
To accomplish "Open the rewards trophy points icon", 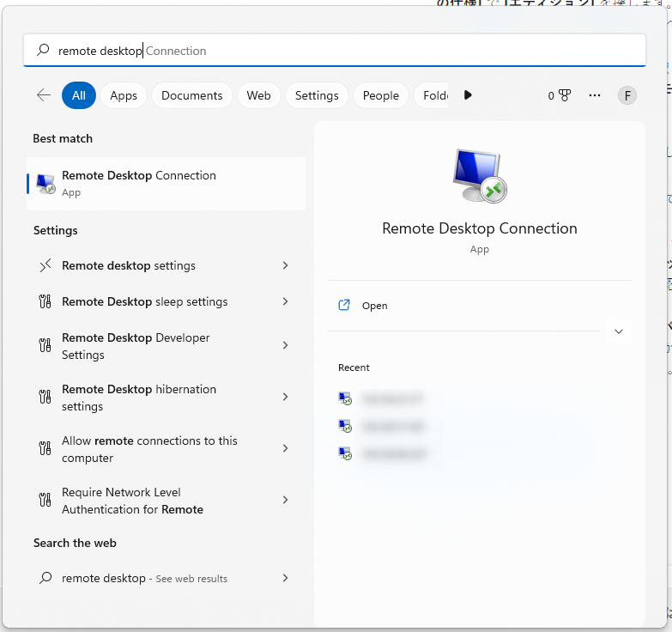I will pos(565,95).
